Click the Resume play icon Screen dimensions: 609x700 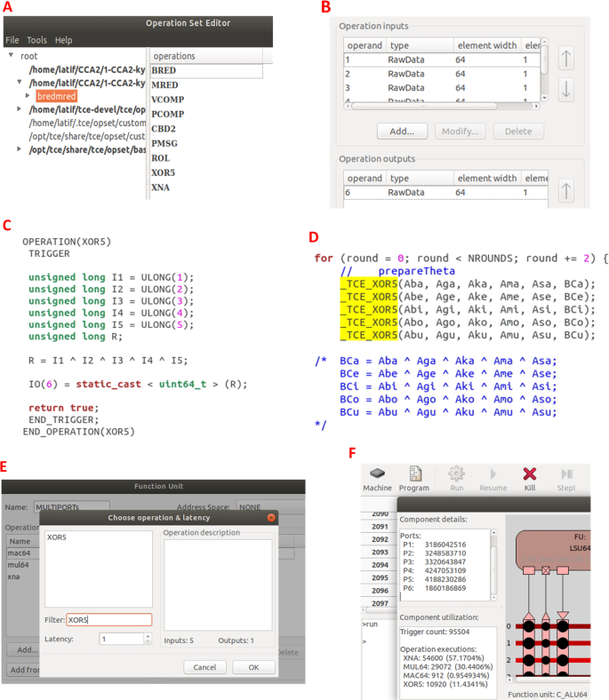pyautogui.click(x=493, y=479)
